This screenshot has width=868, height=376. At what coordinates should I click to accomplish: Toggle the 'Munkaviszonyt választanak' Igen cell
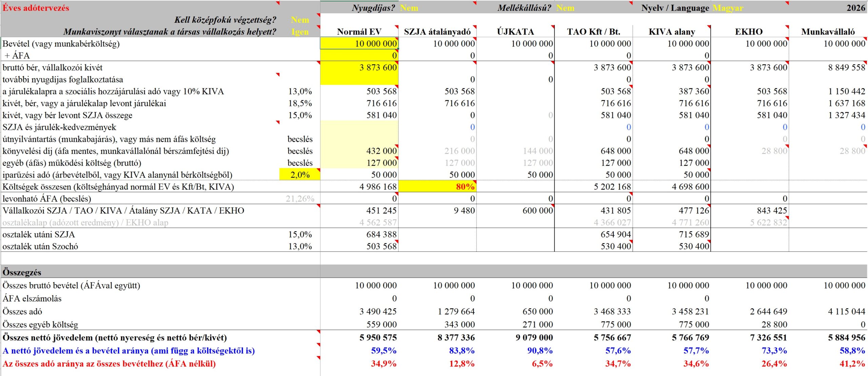300,32
